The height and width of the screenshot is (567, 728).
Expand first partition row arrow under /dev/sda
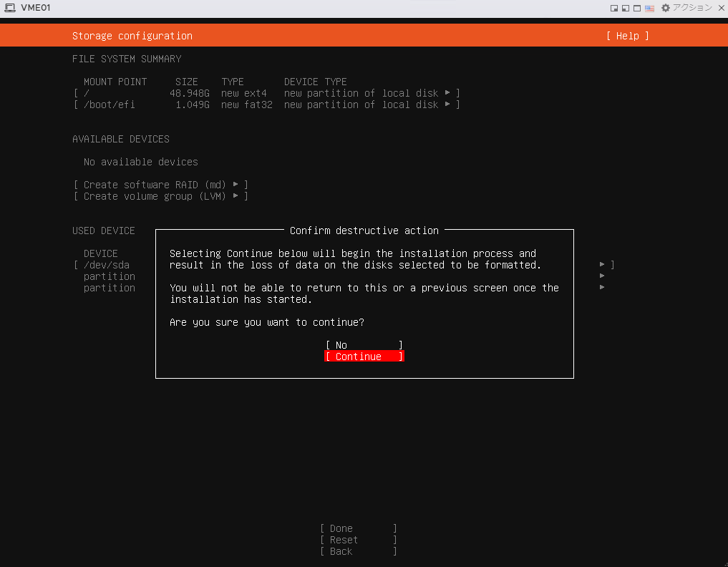(602, 276)
